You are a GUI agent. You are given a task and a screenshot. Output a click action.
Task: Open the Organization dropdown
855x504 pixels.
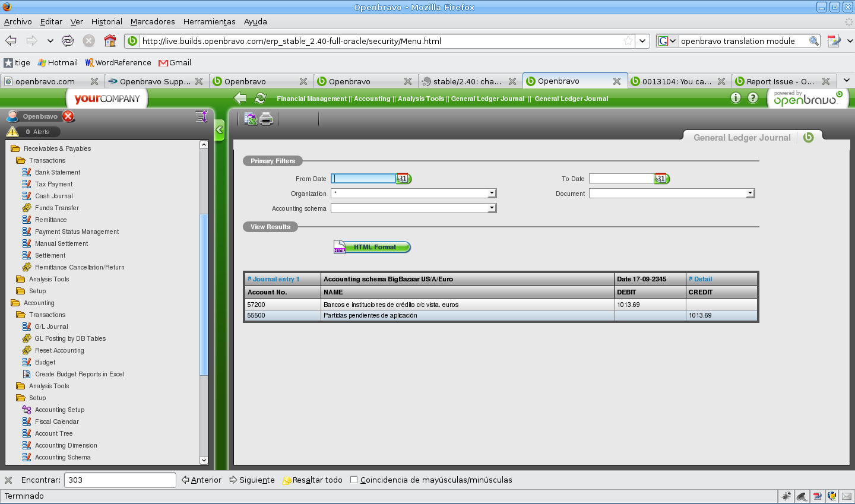pyautogui.click(x=492, y=194)
